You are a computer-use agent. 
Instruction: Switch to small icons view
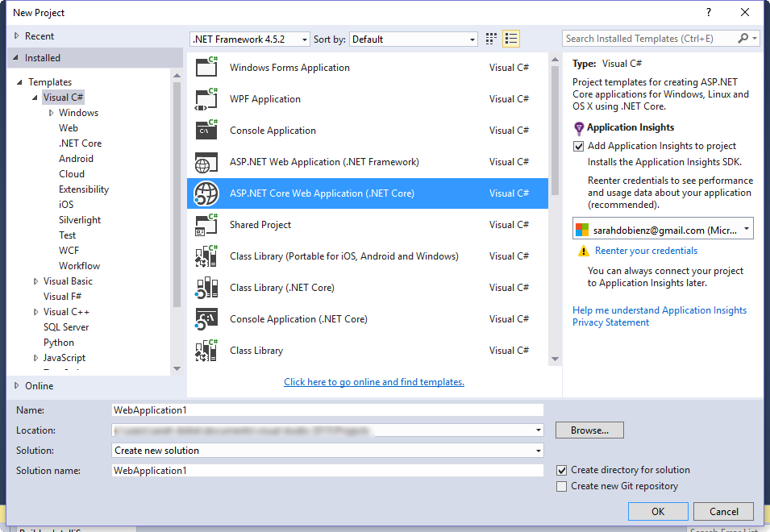tap(491, 39)
